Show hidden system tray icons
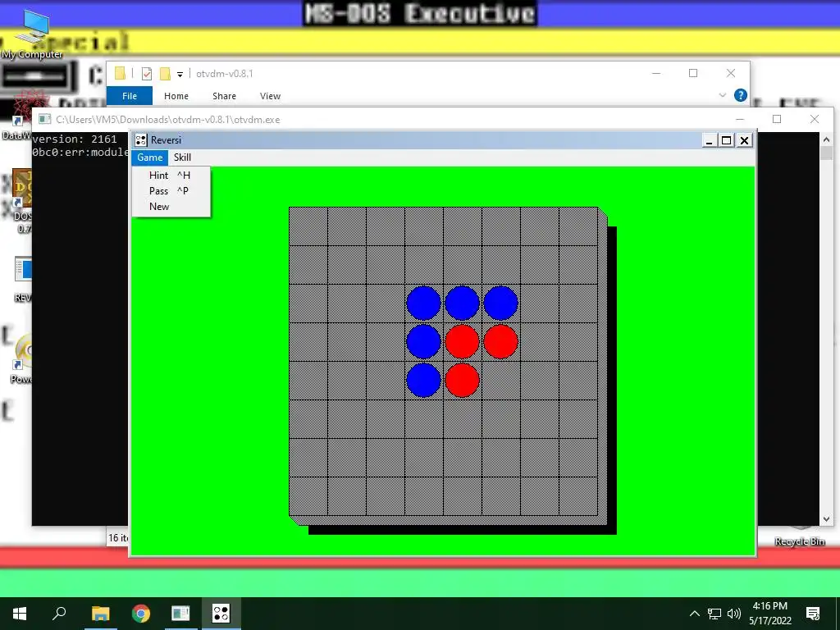Viewport: 840px width, 630px height. coord(694,614)
